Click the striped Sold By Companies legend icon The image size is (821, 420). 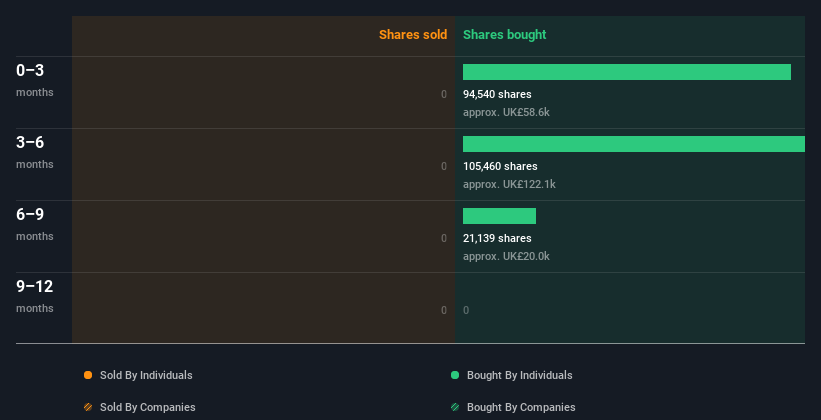click(88, 407)
